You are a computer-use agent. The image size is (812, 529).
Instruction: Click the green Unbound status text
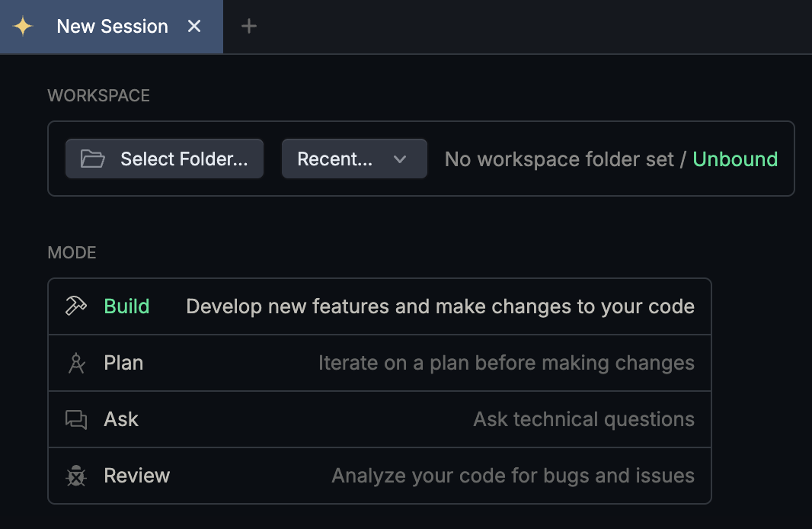click(x=735, y=159)
